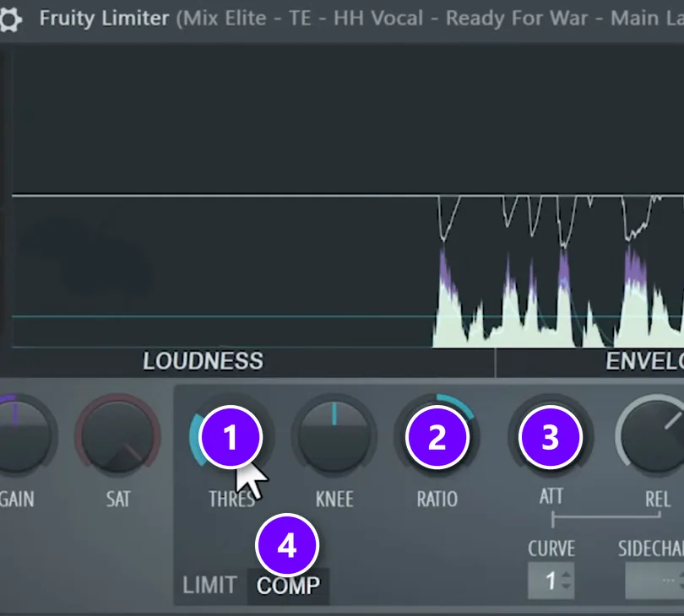Viewport: 684px width, 616px height.
Task: Click the LOUDNESS section label
Action: point(203,361)
